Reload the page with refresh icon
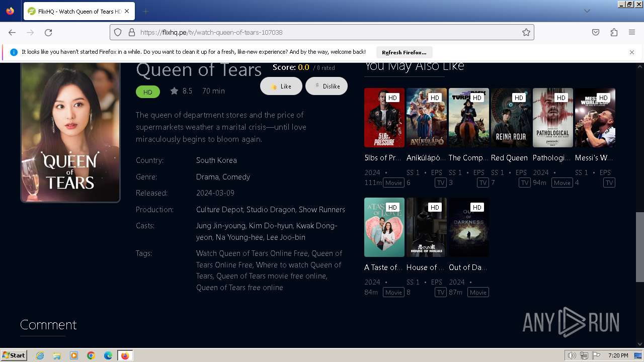The image size is (644, 362). pyautogui.click(x=48, y=32)
